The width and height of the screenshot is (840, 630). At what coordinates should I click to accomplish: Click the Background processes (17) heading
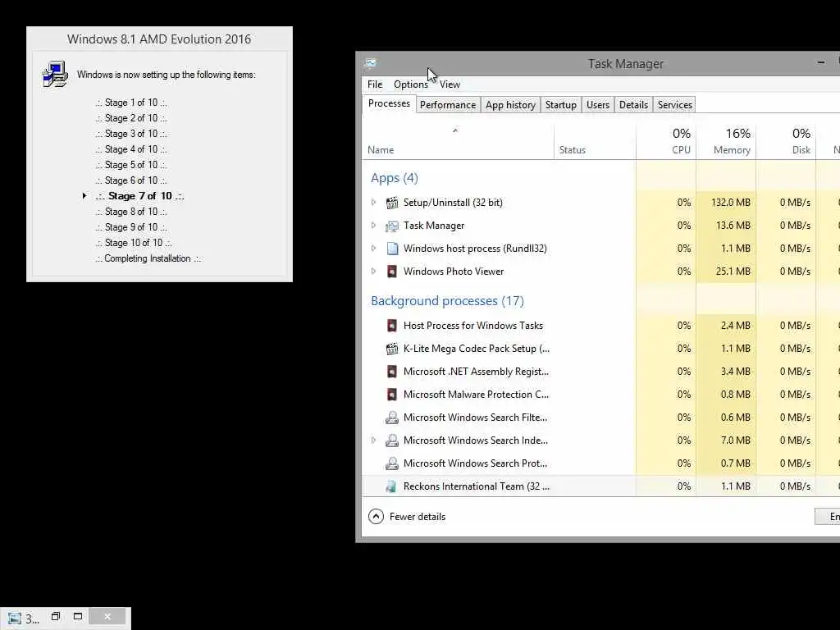pos(447,301)
